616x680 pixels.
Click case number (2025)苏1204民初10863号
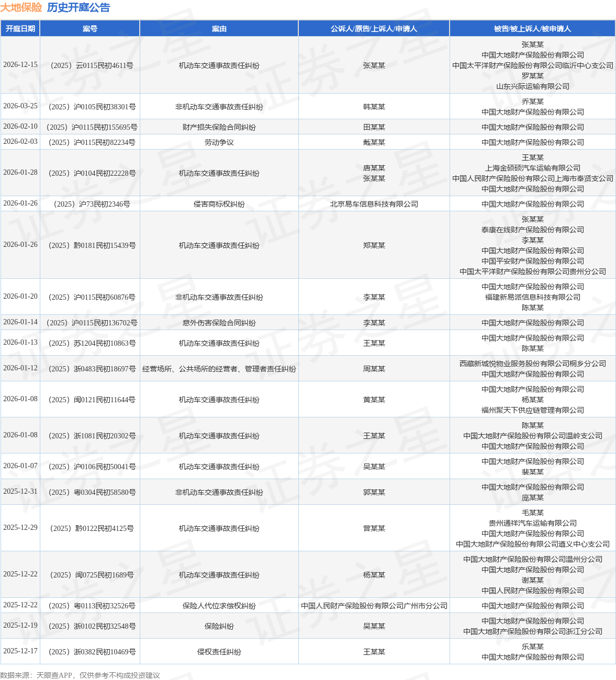90,343
